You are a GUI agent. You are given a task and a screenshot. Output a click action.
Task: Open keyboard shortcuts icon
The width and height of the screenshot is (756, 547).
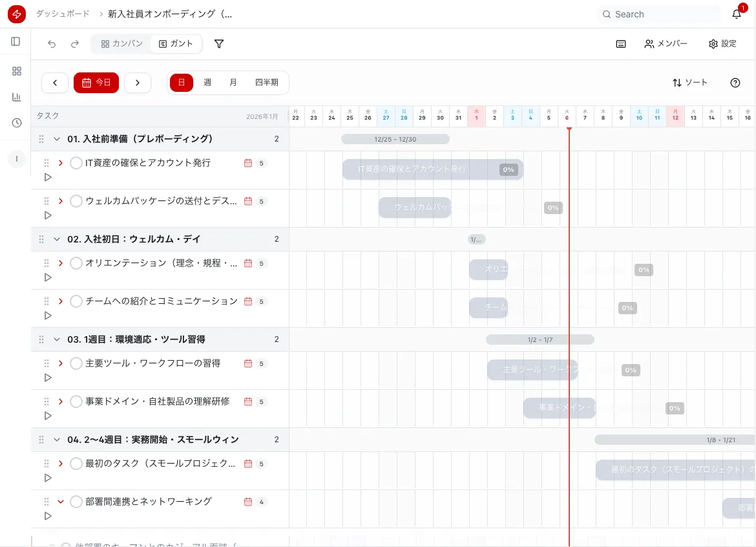621,44
